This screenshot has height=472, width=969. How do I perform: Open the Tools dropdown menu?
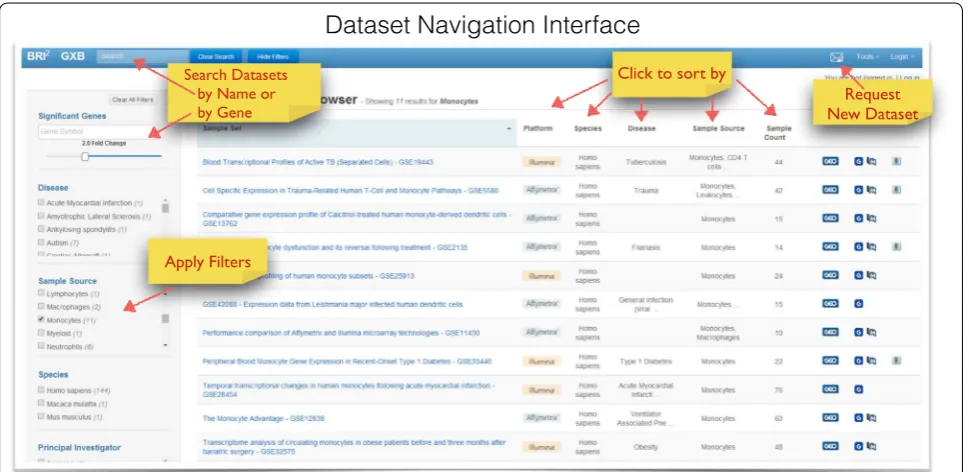868,57
